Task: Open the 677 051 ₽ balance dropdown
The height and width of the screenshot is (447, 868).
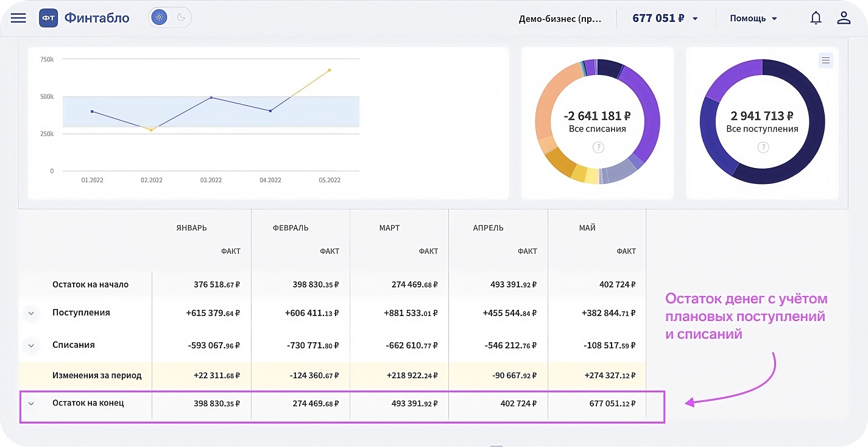Action: click(665, 18)
